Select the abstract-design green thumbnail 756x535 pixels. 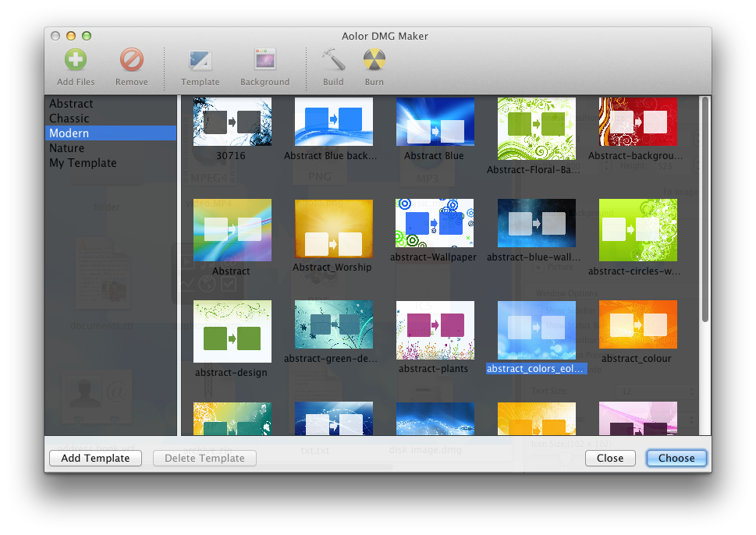[x=232, y=331]
